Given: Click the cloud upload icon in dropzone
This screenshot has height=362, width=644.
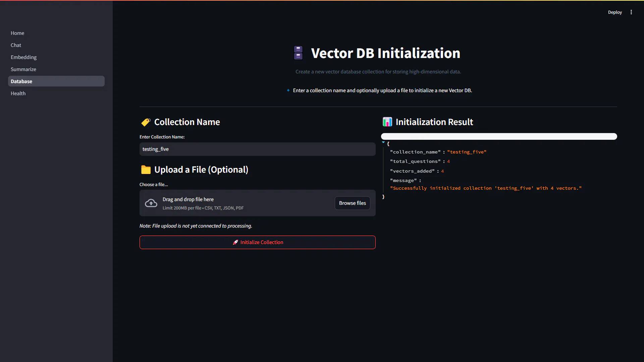Looking at the screenshot, I should (x=151, y=203).
